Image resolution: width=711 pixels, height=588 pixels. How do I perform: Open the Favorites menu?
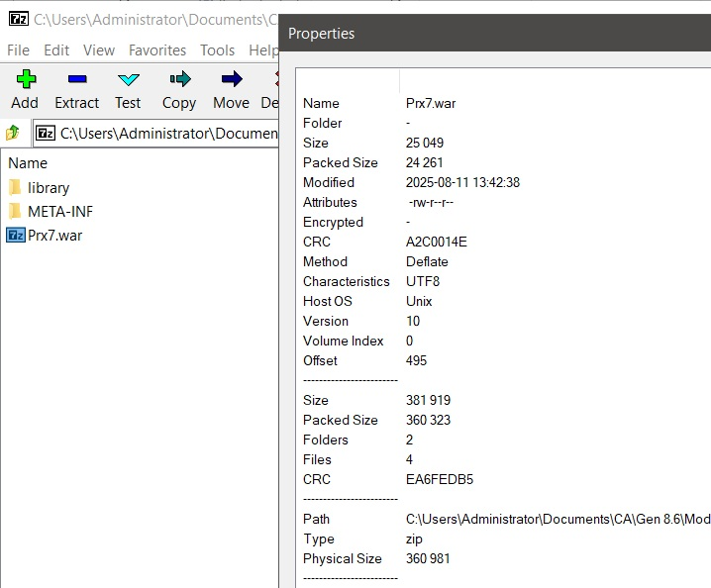(157, 49)
